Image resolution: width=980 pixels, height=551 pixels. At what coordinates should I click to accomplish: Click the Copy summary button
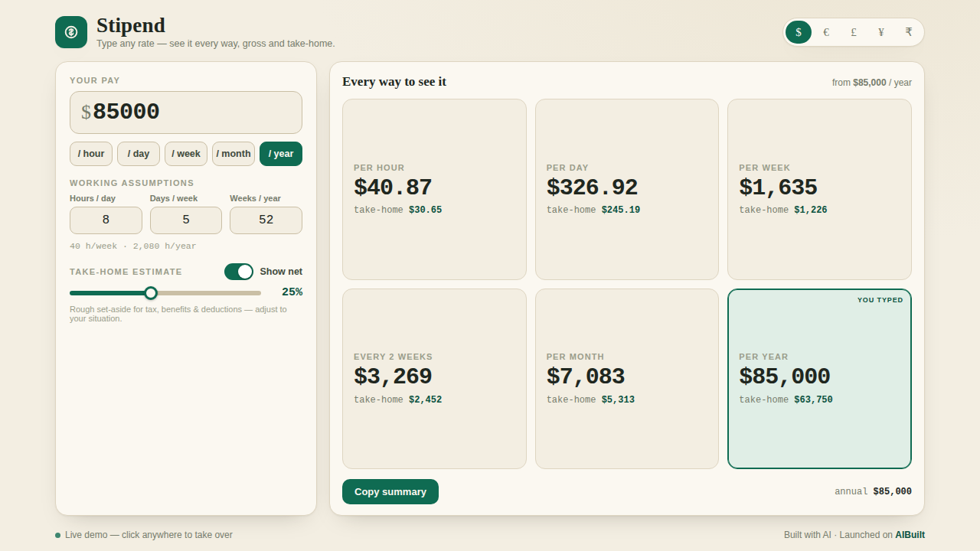(390, 491)
